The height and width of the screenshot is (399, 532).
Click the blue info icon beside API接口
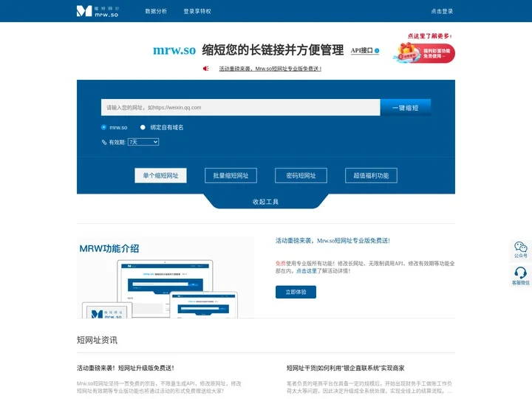coord(377,51)
